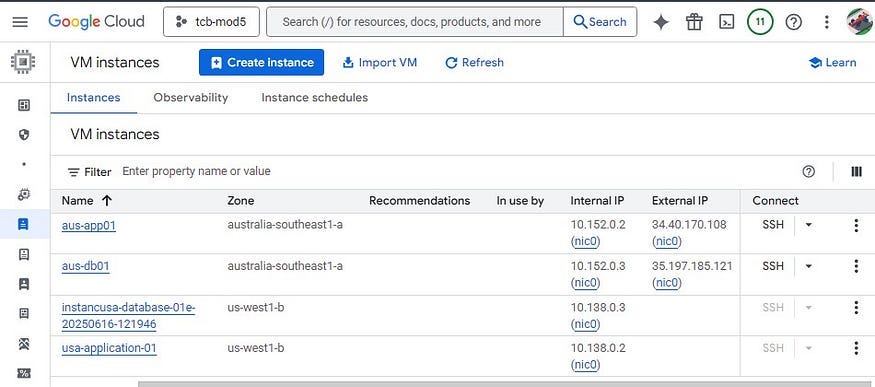Click the Import VM button
This screenshot has height=387, width=875.
coord(379,62)
